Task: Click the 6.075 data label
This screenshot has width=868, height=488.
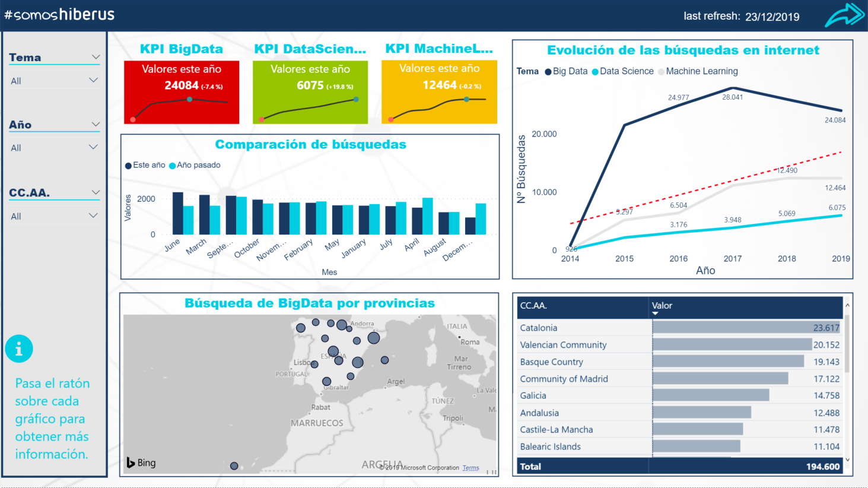Action: pos(837,207)
